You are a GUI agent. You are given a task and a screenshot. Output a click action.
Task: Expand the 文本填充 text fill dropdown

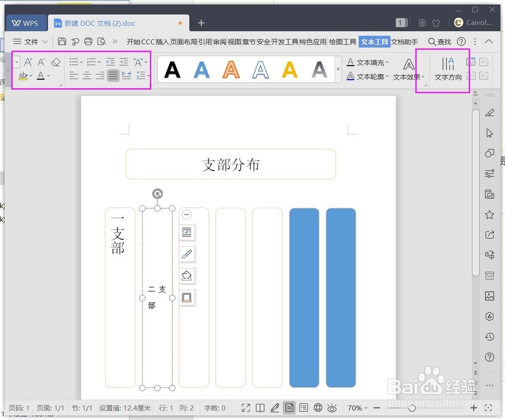pyautogui.click(x=387, y=62)
